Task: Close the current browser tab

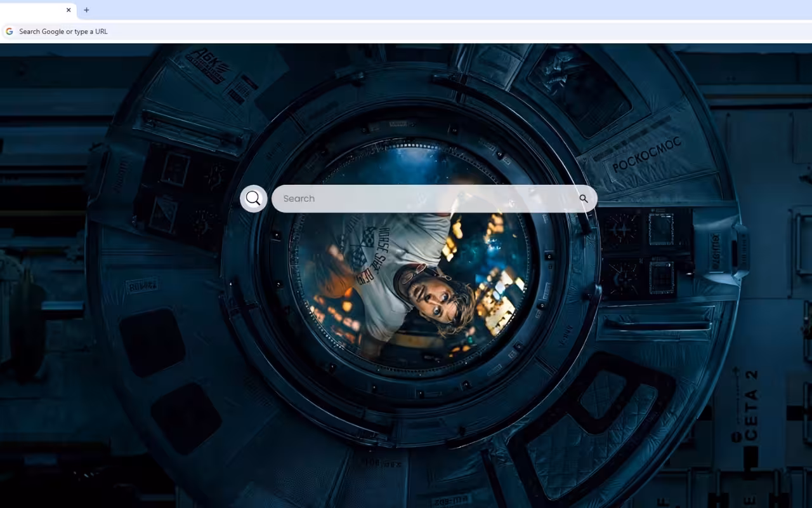Action: 69,10
